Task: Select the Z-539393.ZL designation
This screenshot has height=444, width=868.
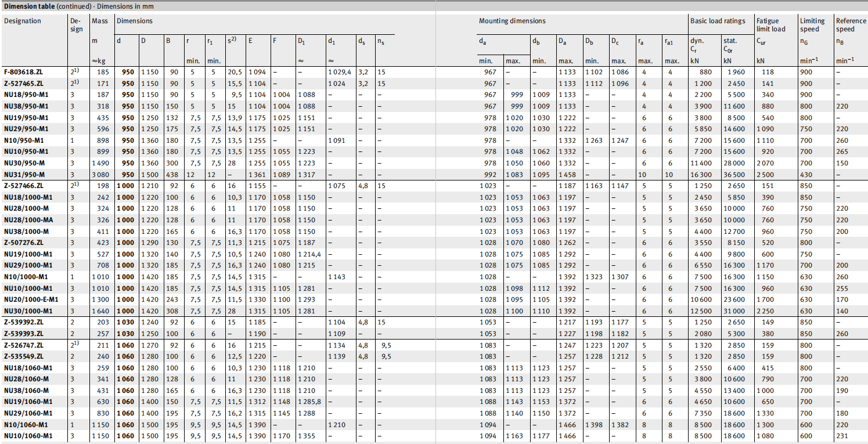Action: click(x=24, y=334)
